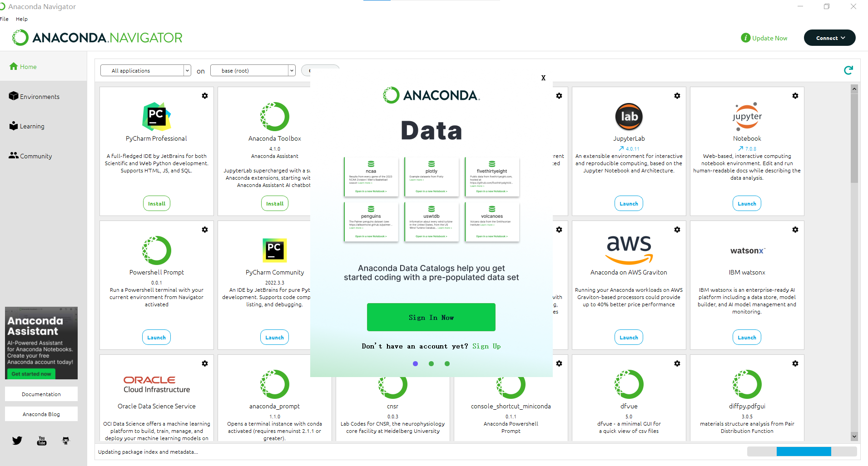This screenshot has width=868, height=466.
Task: Open the Anaconda Blog button
Action: [x=41, y=414]
